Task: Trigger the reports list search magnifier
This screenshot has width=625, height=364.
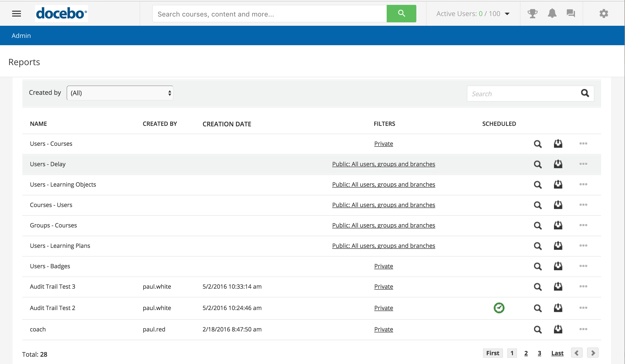Action: 585,93
